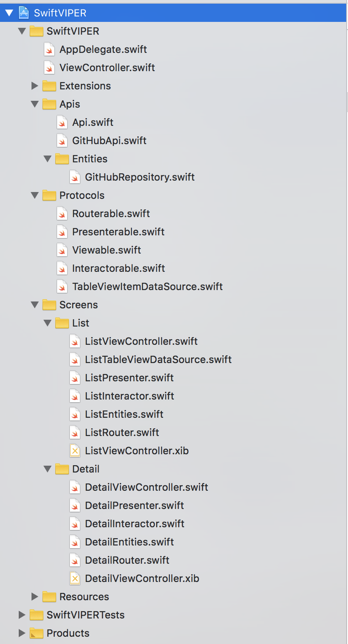
Task: Click the Viewable.swift file icon
Action: (62, 250)
